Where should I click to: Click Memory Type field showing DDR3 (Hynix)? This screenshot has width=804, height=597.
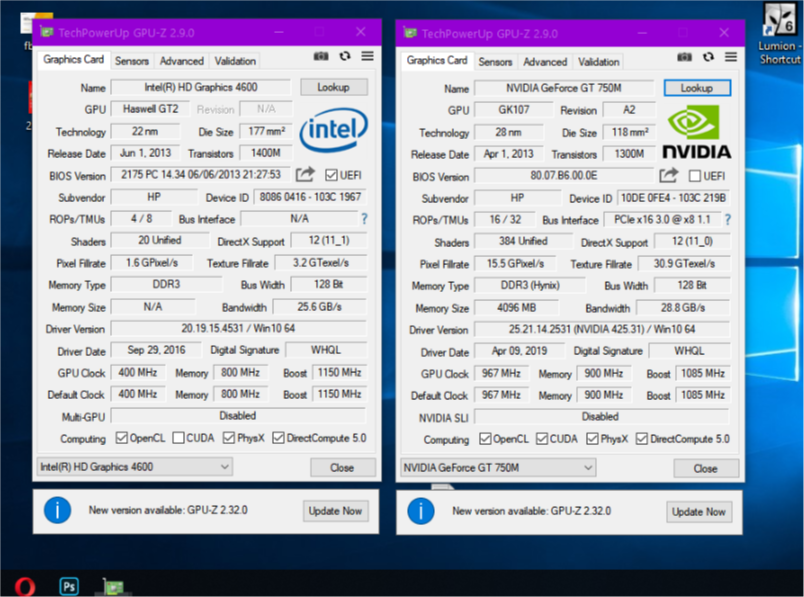[530, 285]
